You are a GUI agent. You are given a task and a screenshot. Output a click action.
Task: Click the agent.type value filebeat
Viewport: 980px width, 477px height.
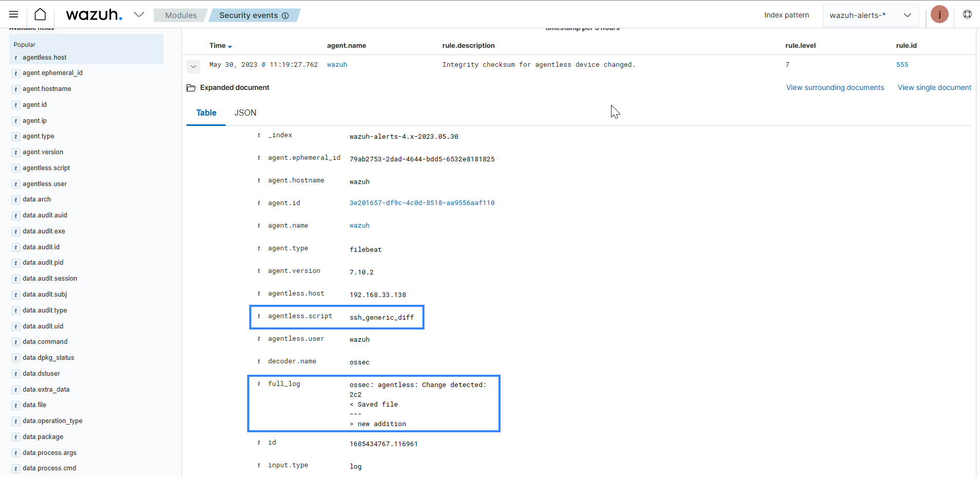click(365, 250)
